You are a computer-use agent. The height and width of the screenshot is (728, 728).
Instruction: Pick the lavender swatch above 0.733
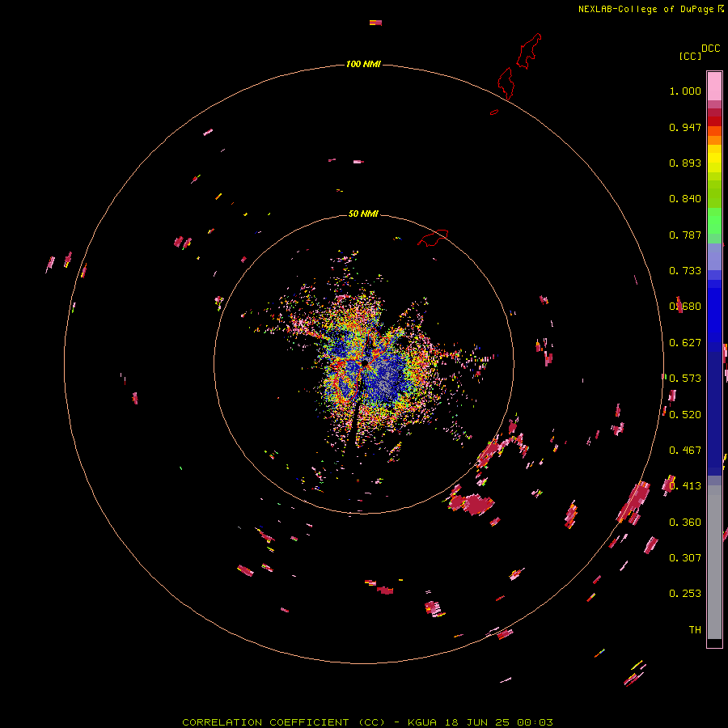714,257
